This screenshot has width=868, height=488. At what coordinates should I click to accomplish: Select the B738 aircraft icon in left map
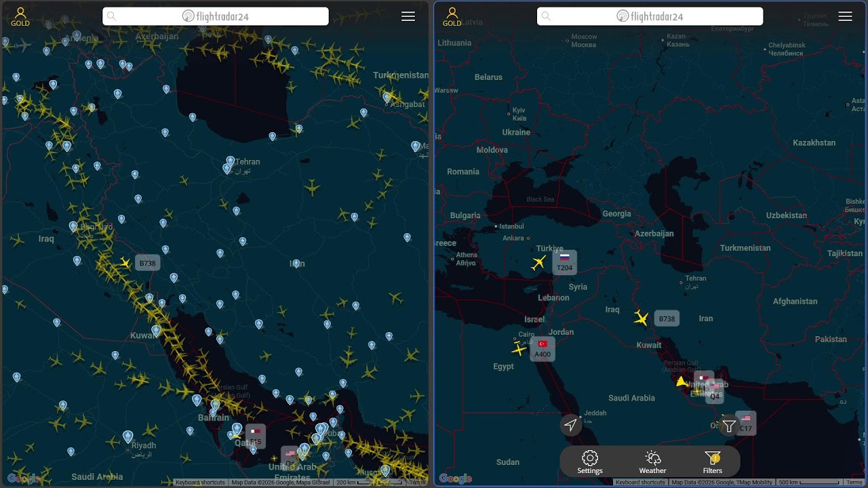pos(125,263)
